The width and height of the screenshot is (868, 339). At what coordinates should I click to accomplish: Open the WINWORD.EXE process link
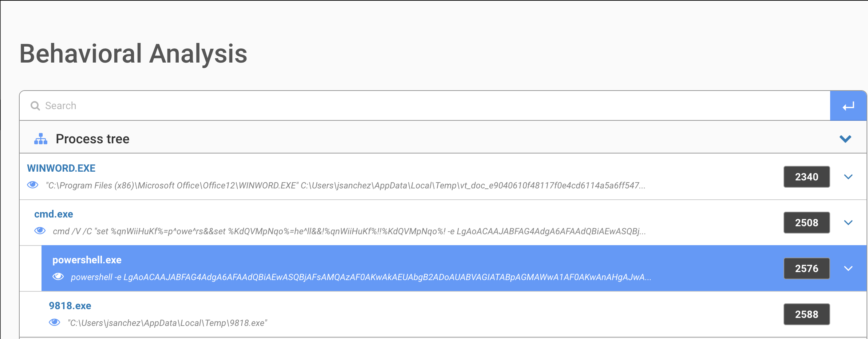click(61, 168)
